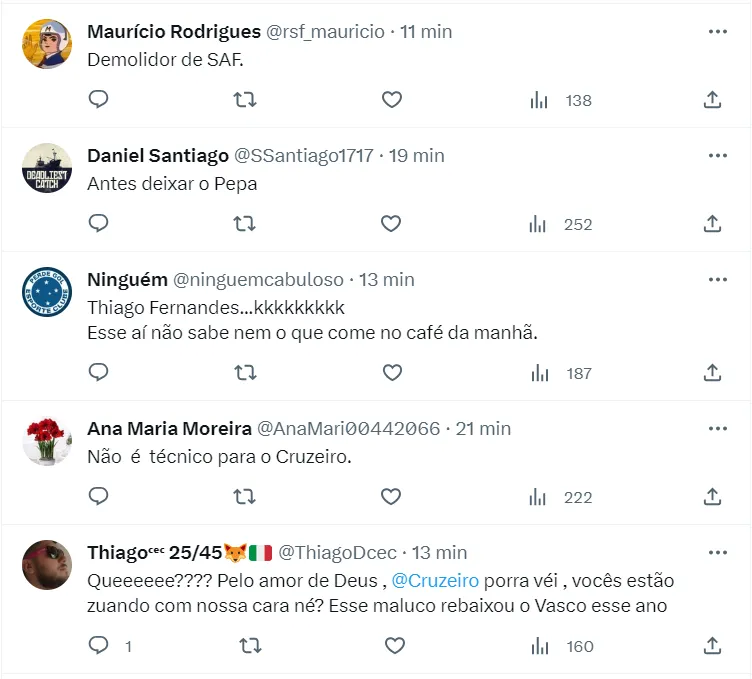Expand more options for Ana Maria Moreira's tweet

pyautogui.click(x=717, y=429)
